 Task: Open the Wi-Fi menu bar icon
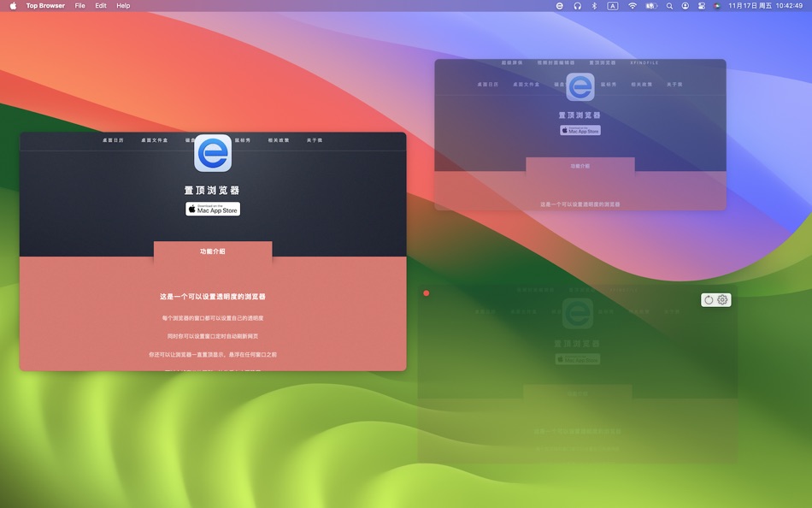click(x=633, y=6)
